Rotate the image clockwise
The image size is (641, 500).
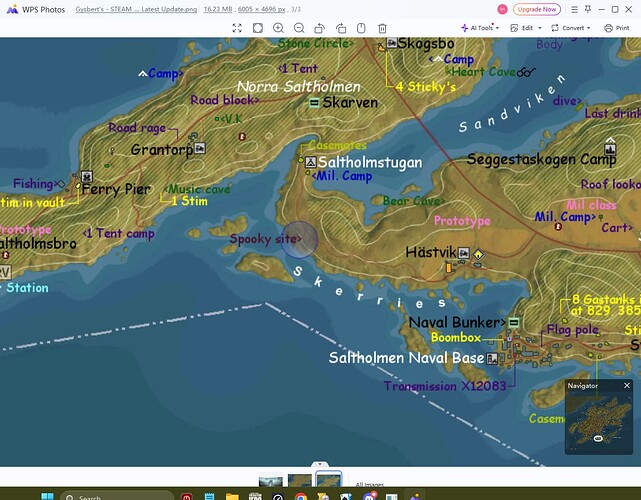coord(341,28)
